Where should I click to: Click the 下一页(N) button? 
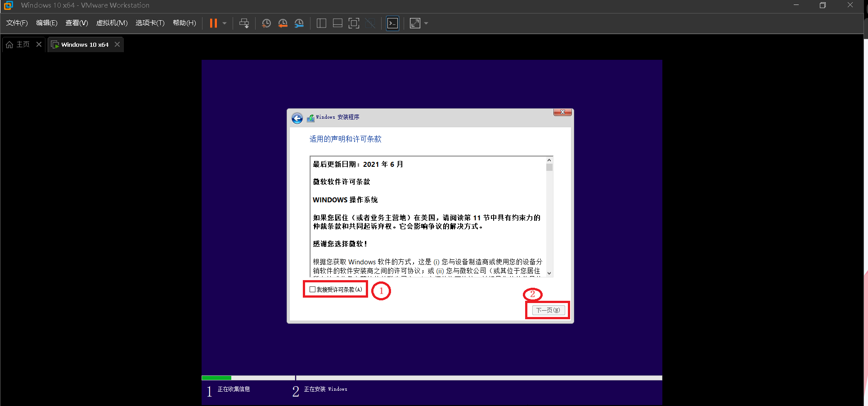coord(548,310)
